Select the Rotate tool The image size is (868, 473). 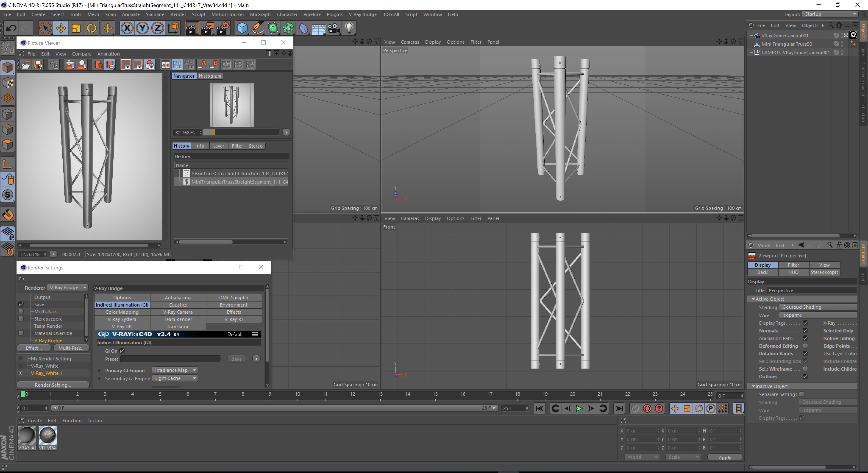coord(91,28)
